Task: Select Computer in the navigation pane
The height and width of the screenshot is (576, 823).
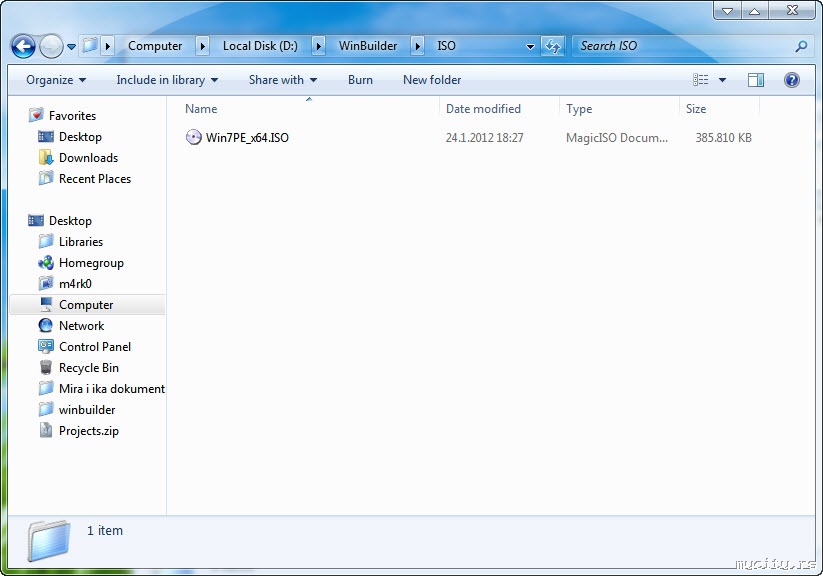Action: 86,305
